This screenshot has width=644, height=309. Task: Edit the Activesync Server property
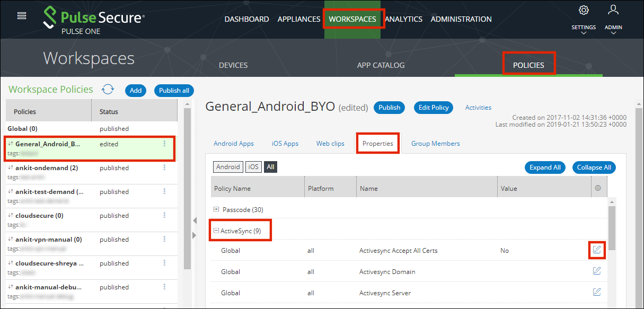[597, 292]
